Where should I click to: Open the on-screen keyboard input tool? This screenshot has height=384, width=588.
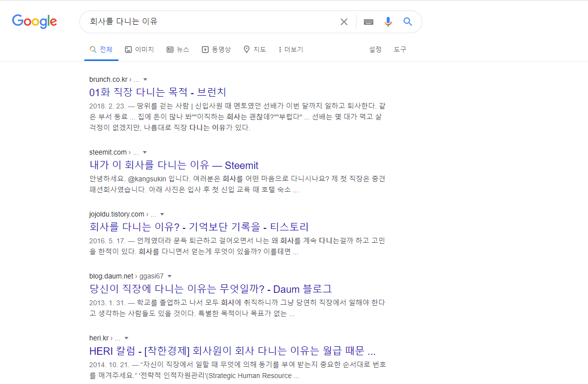tap(369, 22)
